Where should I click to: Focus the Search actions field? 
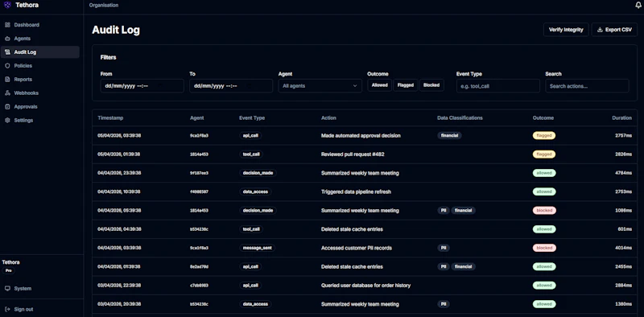coord(587,86)
